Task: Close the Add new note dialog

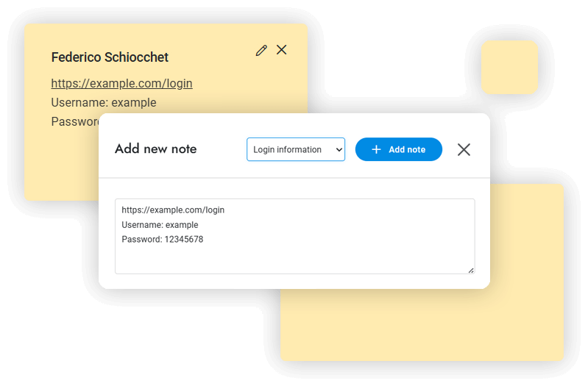Action: (x=464, y=150)
